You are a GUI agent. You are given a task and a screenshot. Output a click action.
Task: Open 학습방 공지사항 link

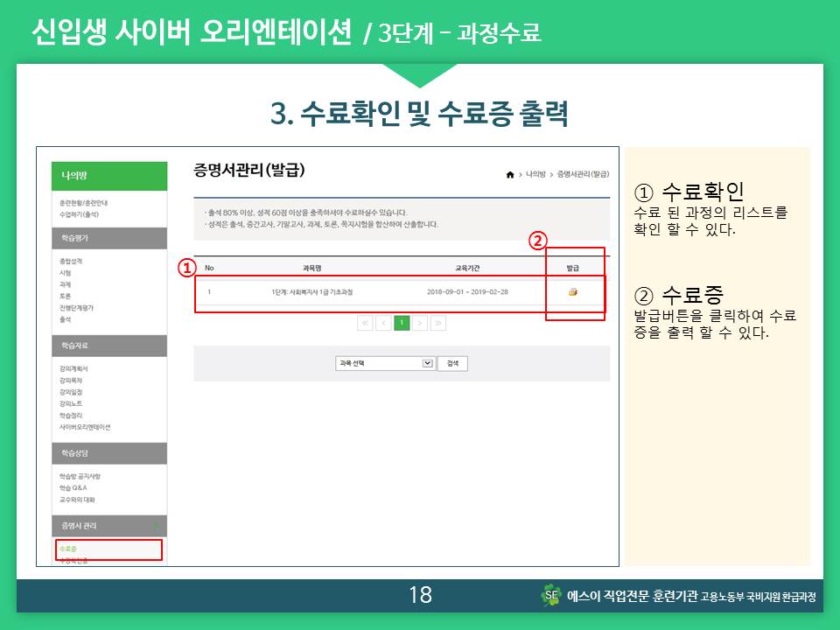(x=80, y=476)
